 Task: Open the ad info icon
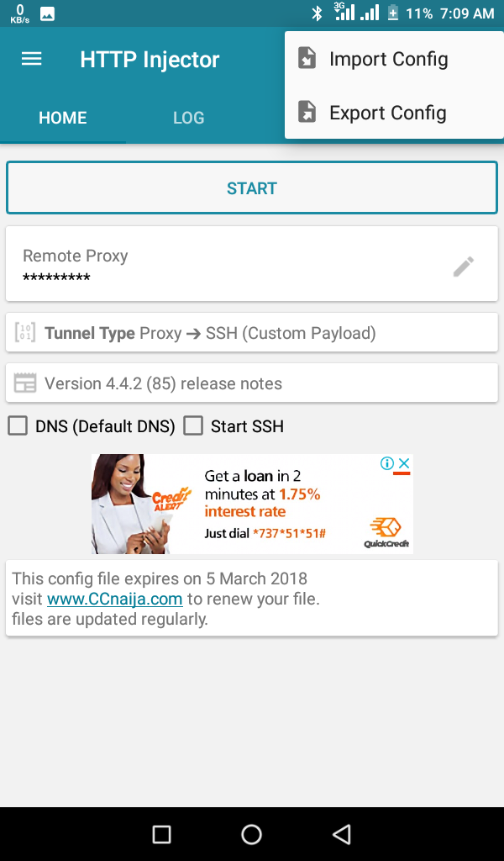click(387, 463)
